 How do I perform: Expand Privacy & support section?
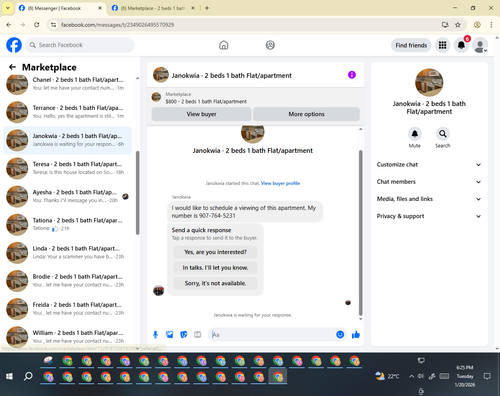[x=429, y=216]
